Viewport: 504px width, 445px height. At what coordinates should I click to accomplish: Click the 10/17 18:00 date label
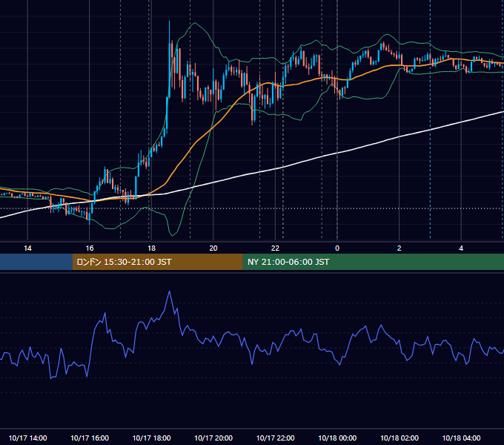tap(151, 438)
